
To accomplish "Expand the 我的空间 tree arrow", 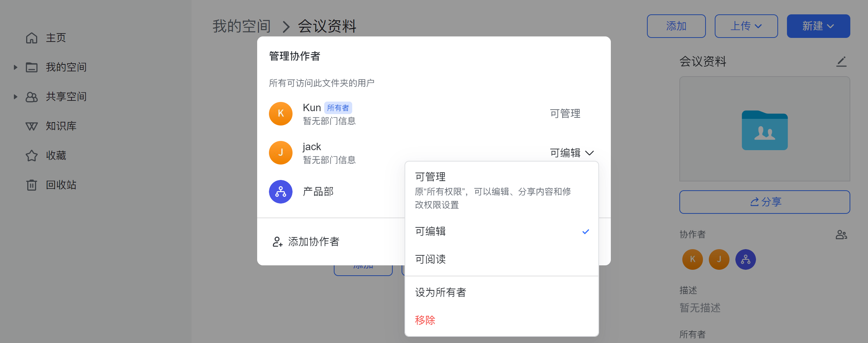I will (15, 67).
